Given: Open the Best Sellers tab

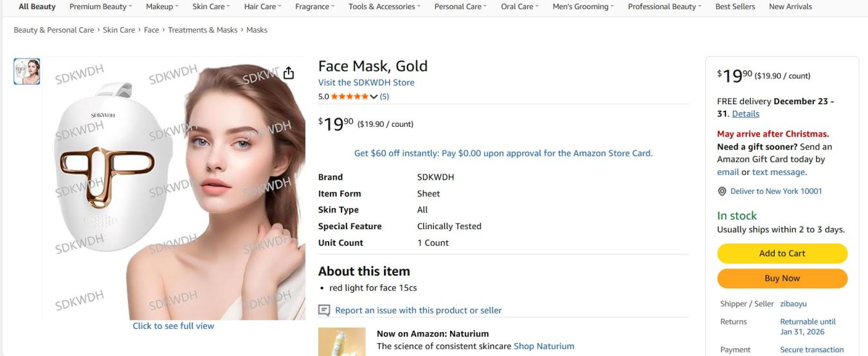Looking at the screenshot, I should (x=735, y=6).
